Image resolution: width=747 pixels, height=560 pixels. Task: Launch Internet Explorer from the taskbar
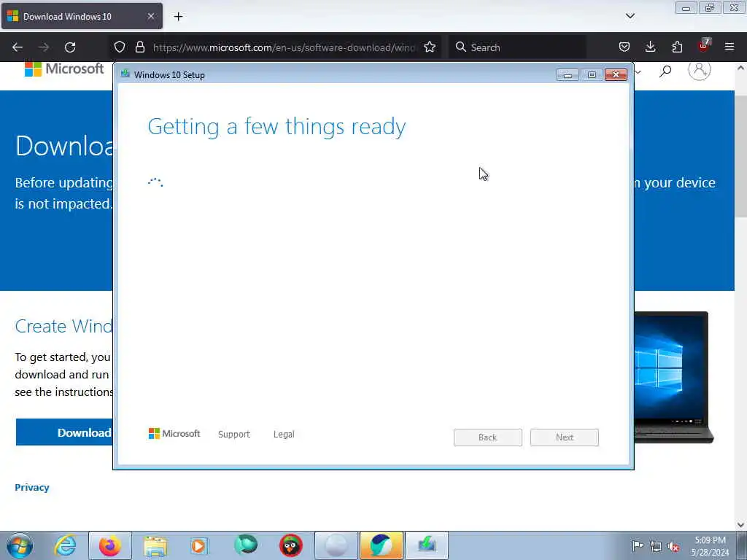point(65,545)
